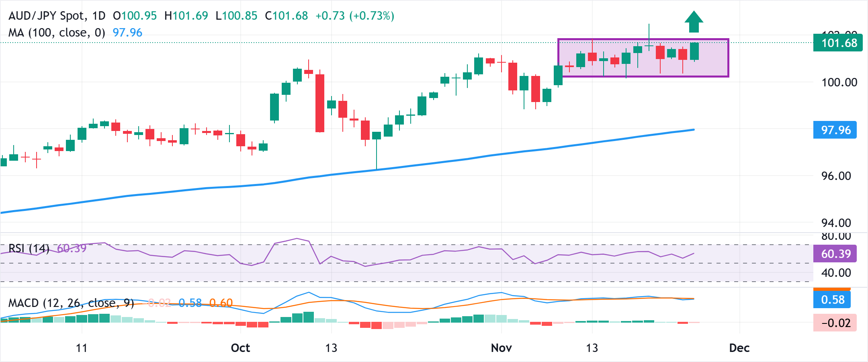
Task: Select the purple consolidation rectangle drawing
Action: coord(643,39)
